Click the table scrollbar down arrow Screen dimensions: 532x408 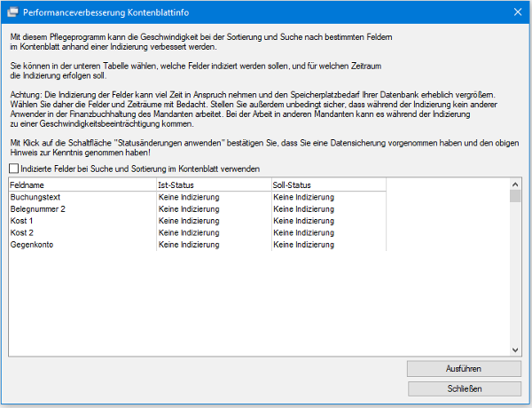coord(515,350)
